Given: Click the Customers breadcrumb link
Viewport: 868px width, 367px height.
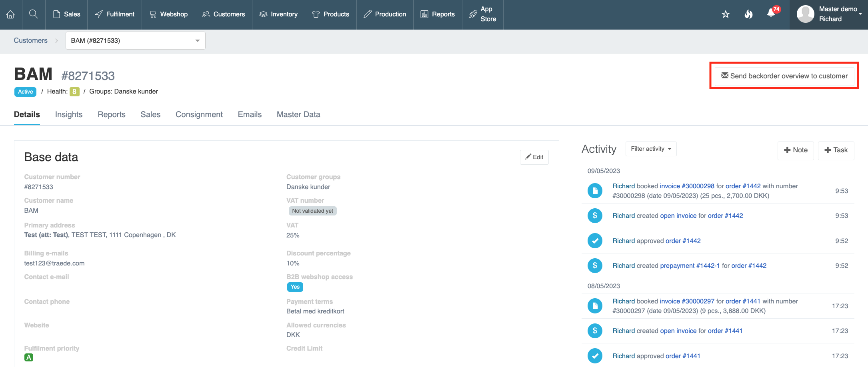Looking at the screenshot, I should coord(31,40).
